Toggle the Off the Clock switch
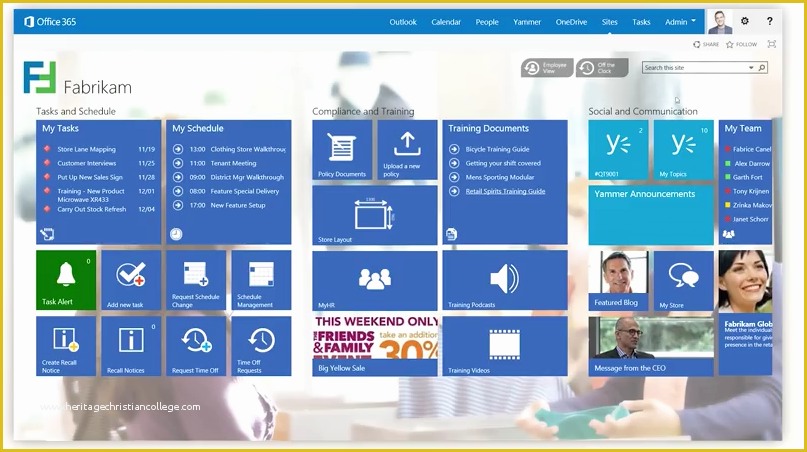The image size is (807, 452). pyautogui.click(x=602, y=67)
